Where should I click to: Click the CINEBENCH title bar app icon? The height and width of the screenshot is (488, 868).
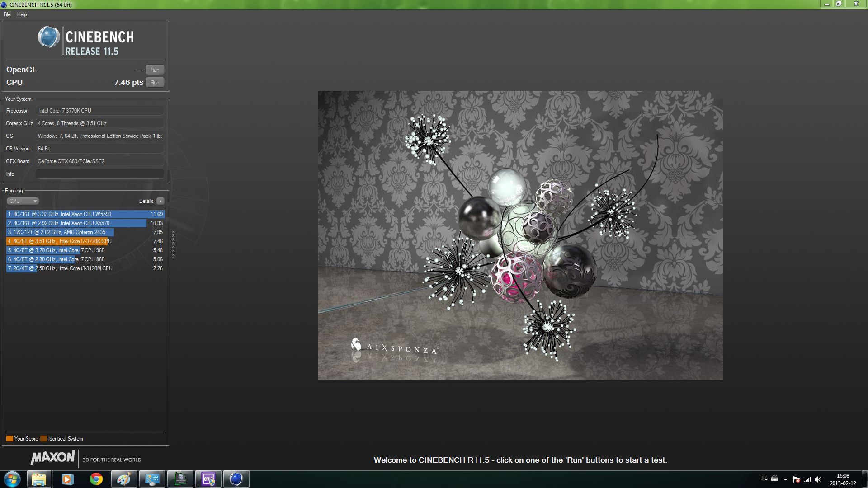(x=4, y=5)
